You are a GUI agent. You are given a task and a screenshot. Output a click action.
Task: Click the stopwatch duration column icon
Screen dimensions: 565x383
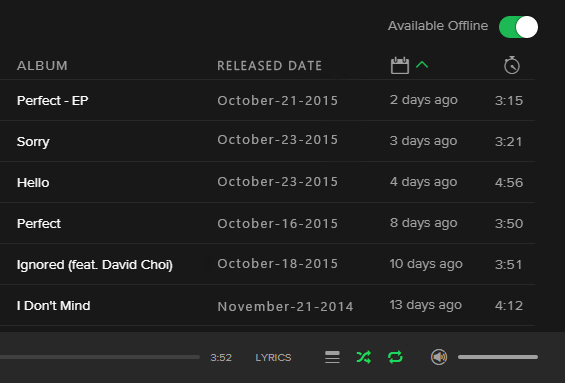coord(512,65)
